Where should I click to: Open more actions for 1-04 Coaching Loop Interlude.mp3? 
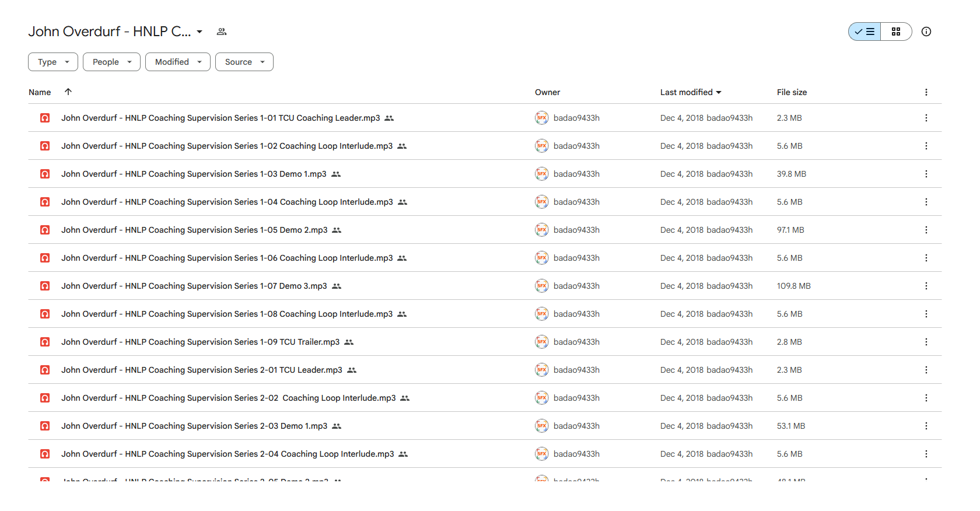tap(926, 202)
